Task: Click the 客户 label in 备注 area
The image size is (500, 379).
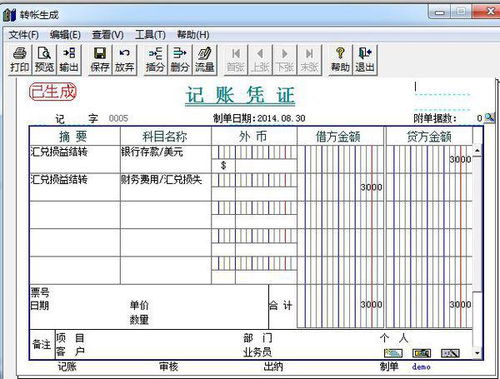Action: click(70, 351)
